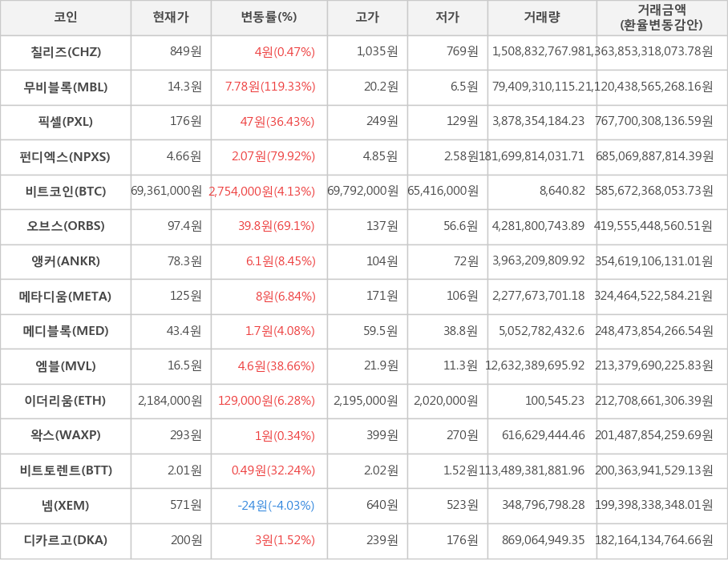Click the 무비블록 change rate 119.33% cell

click(269, 87)
